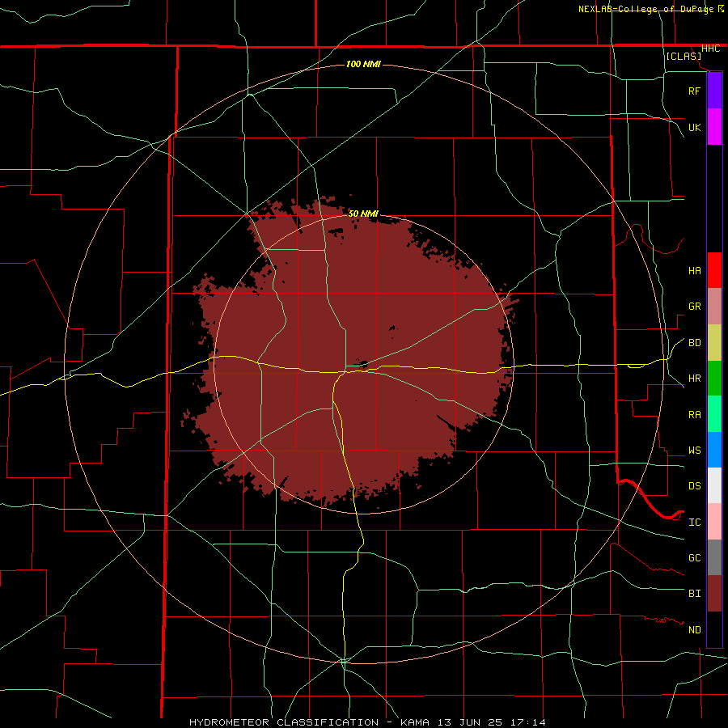Click the HYDROMETEOR CLASSIFICATION title text
The image size is (728, 728).
(286, 722)
